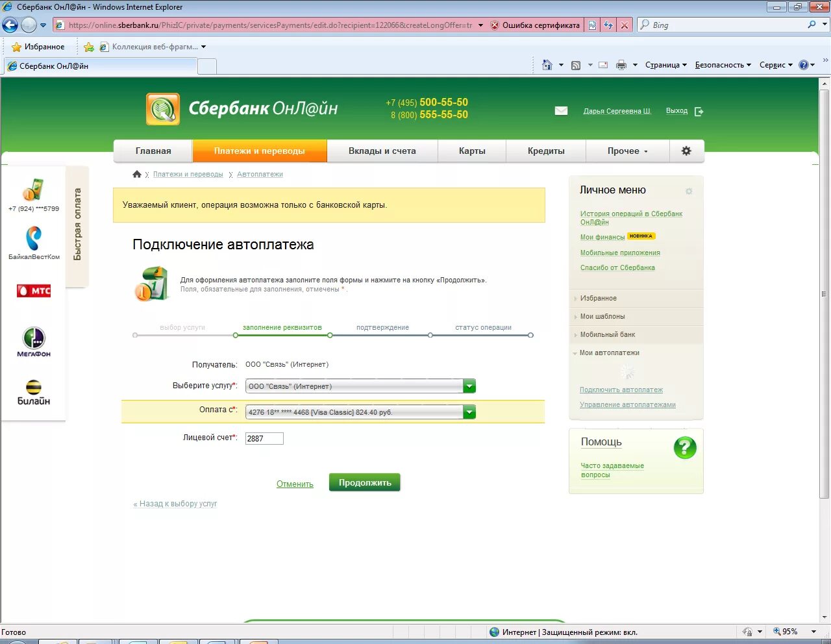Viewport: 831px width, 644px height.
Task: Select the Сбербанк ОнЛ@йн browser tab
Action: pyautogui.click(x=101, y=66)
